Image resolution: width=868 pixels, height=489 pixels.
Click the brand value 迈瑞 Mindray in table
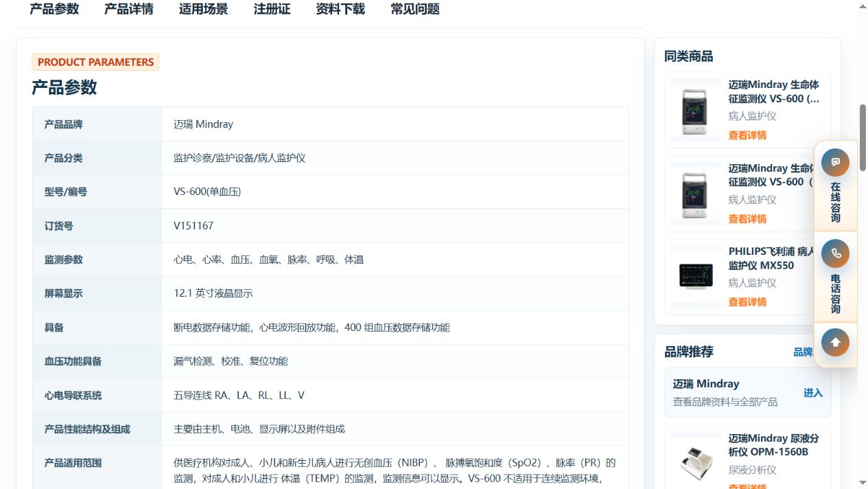point(203,124)
